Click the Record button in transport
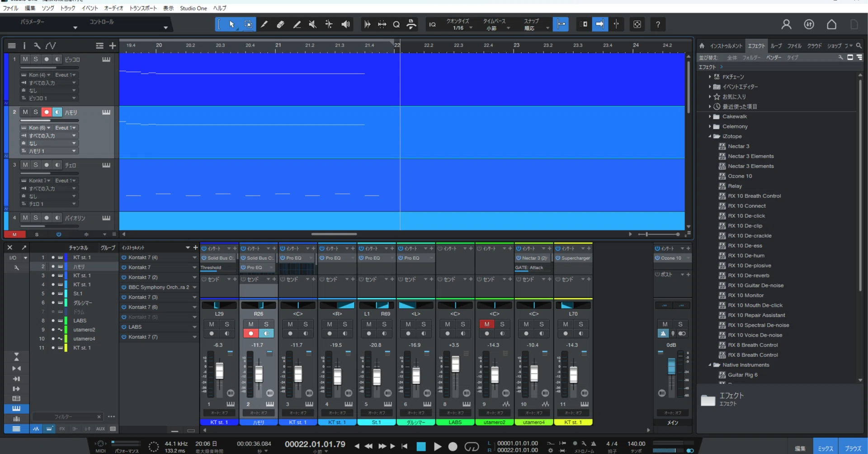Screen dimensions: 868x454 (x=453, y=446)
